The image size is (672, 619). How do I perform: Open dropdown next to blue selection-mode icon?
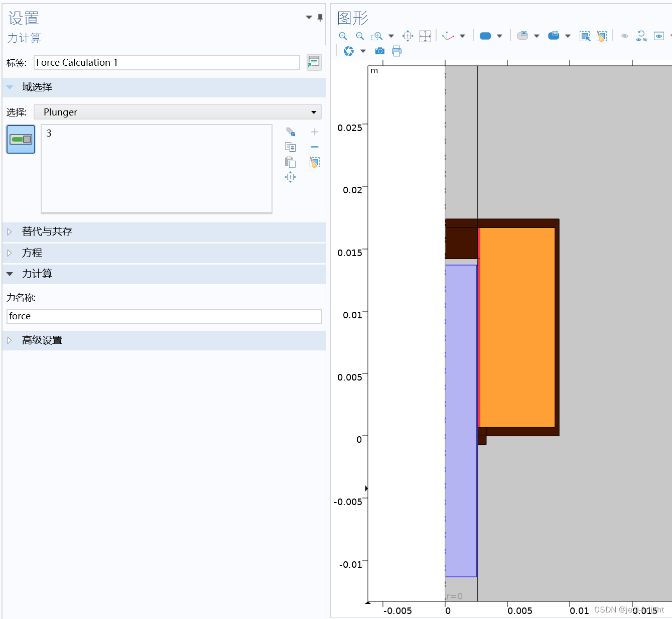[568, 36]
